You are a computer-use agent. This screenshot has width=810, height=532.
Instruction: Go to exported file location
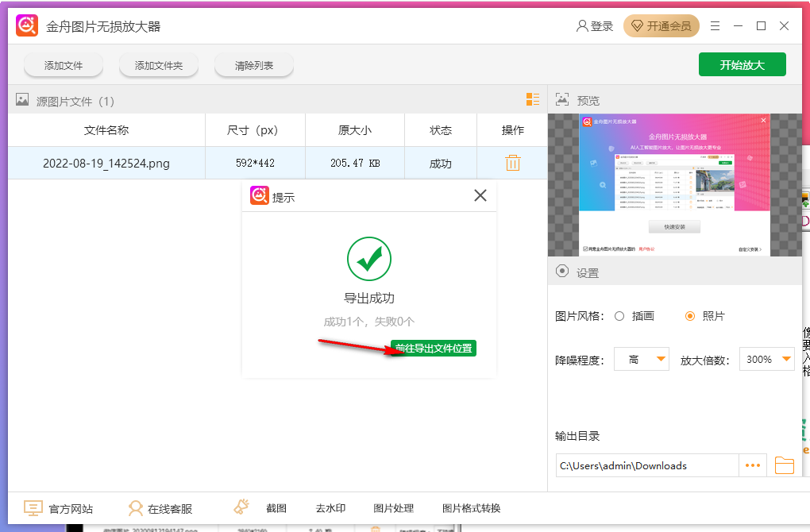[434, 349]
